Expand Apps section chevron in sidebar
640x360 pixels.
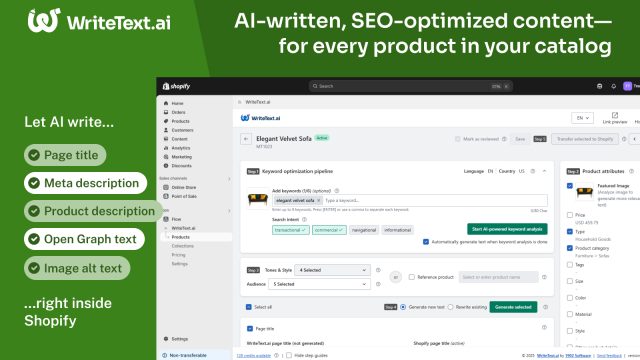pyautogui.click(x=229, y=211)
